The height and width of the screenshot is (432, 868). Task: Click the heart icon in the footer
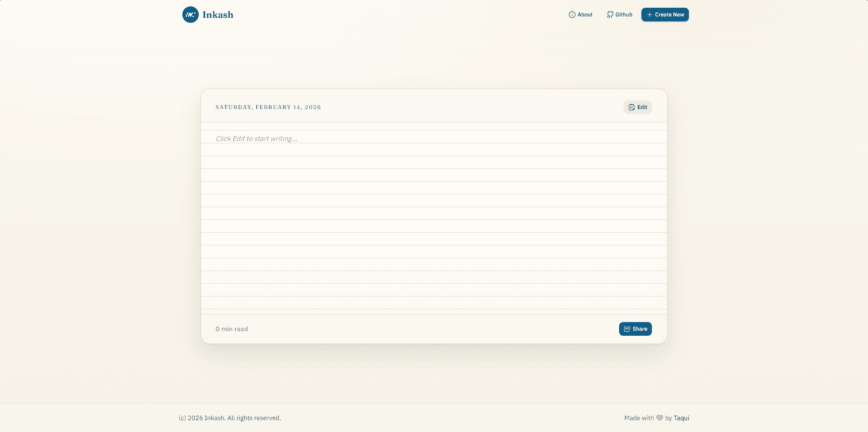pyautogui.click(x=659, y=418)
